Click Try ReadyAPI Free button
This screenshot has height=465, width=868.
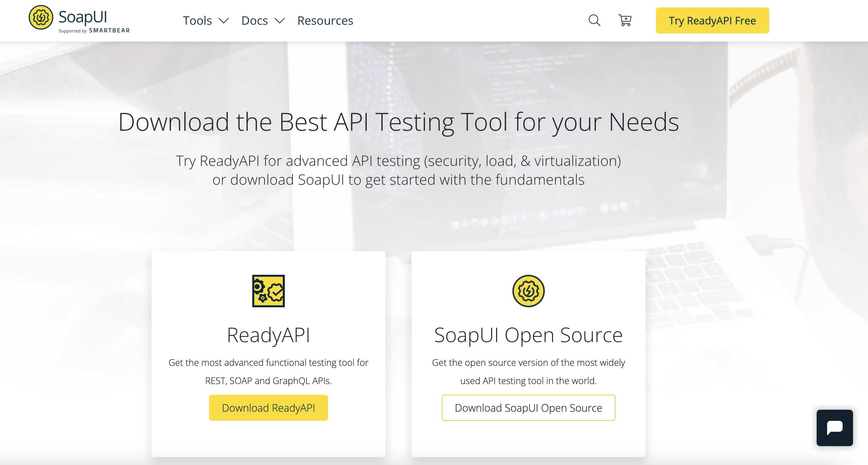click(x=712, y=20)
